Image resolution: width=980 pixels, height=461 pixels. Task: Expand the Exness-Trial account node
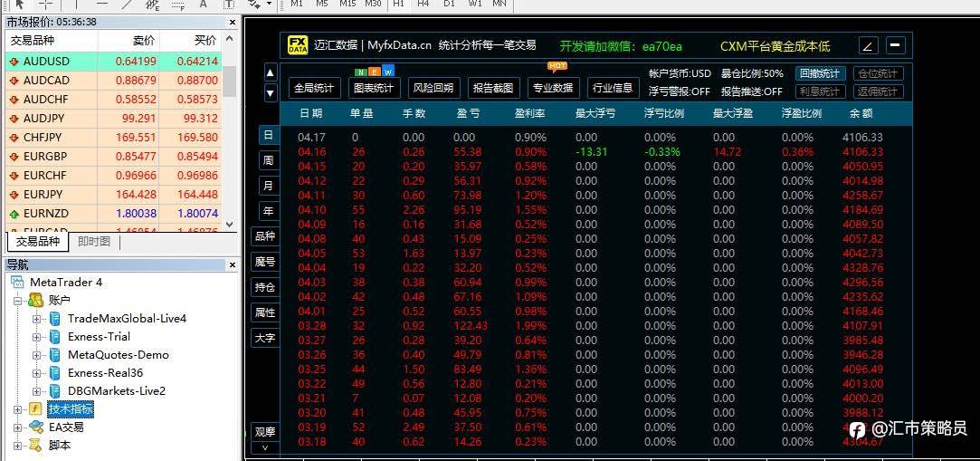point(36,337)
